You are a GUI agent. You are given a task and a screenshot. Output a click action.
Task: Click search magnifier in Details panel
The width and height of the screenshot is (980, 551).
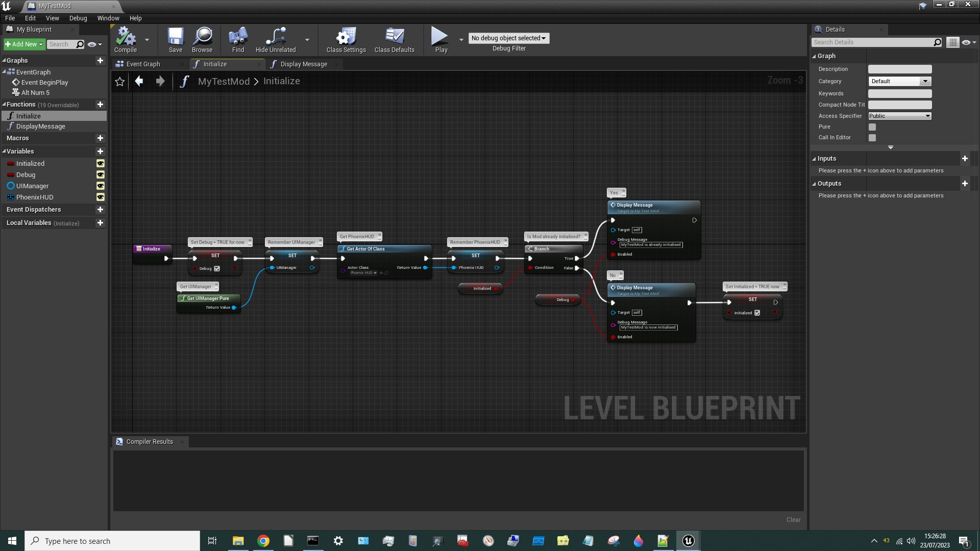click(937, 42)
